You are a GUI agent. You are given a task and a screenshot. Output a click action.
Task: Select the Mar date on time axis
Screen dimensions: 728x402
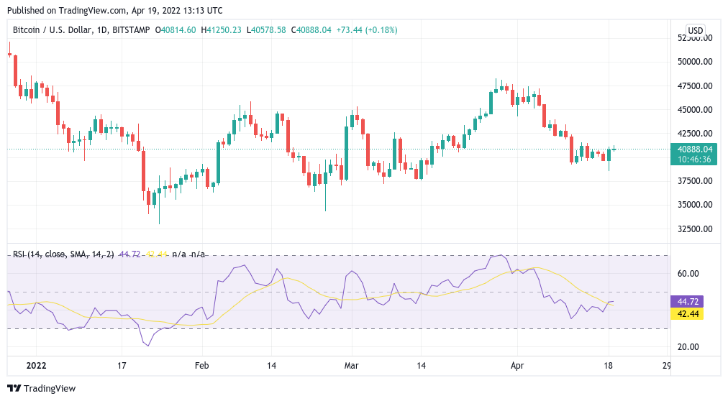click(351, 365)
